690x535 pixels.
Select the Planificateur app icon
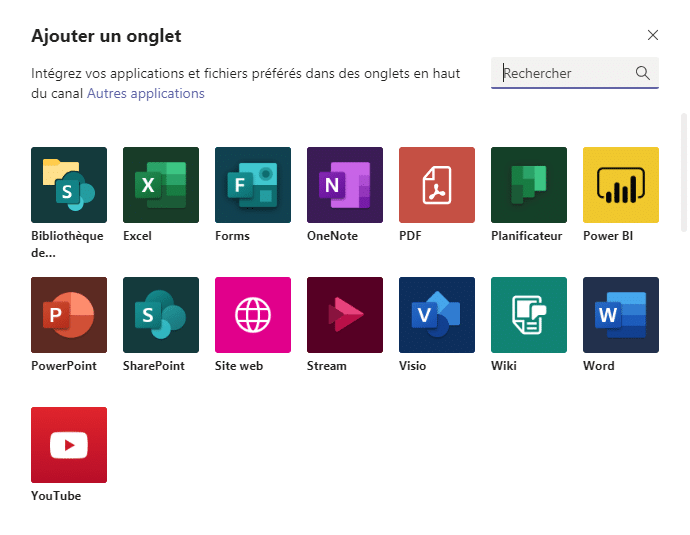[x=529, y=185]
